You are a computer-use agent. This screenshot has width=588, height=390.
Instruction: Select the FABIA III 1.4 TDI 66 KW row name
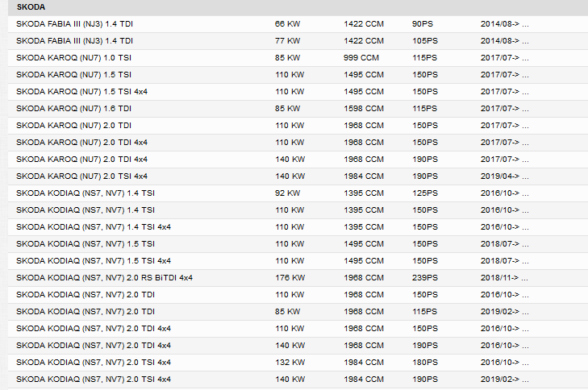pyautogui.click(x=75, y=24)
